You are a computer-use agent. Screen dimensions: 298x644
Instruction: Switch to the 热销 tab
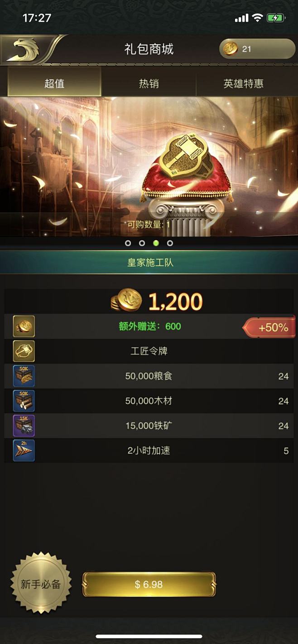149,83
